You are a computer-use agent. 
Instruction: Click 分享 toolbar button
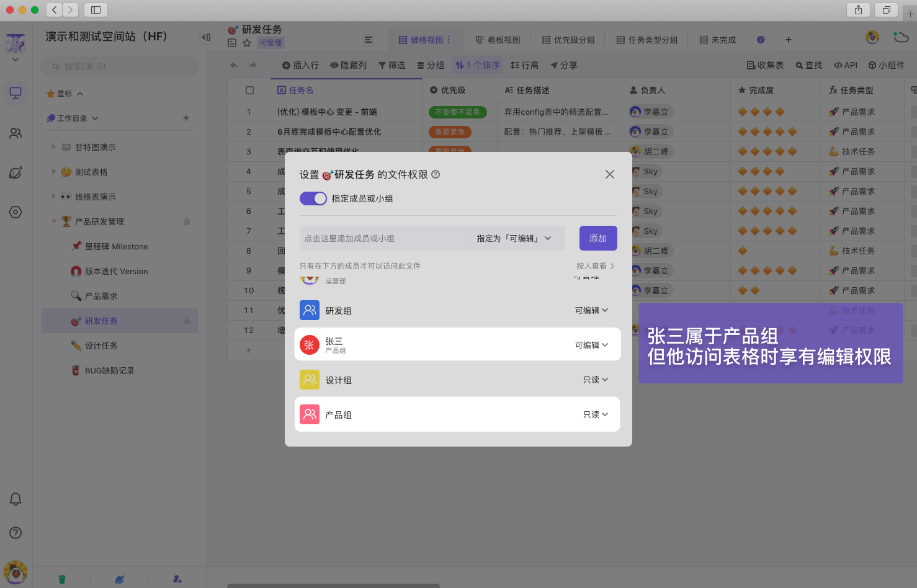(x=563, y=65)
